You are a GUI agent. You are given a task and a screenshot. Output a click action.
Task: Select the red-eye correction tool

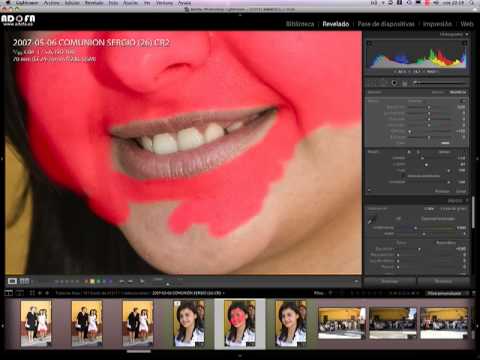pos(394,83)
